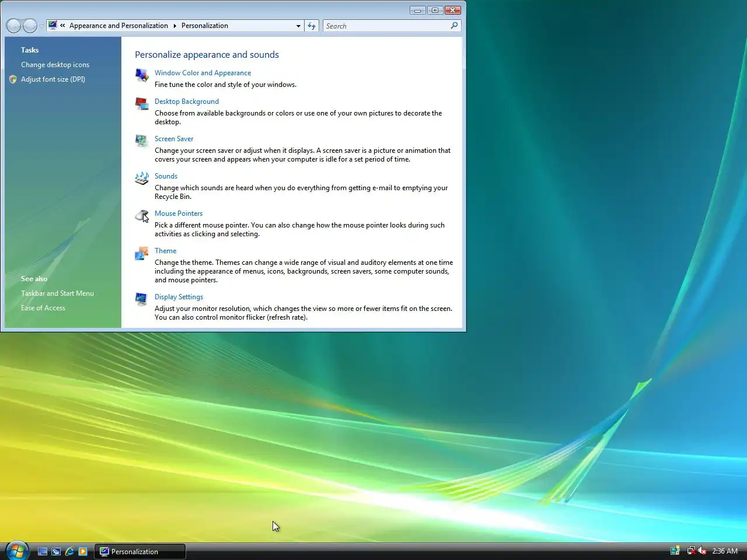This screenshot has width=747, height=560.
Task: Click the network disconnected tray icon
Action: 691,551
